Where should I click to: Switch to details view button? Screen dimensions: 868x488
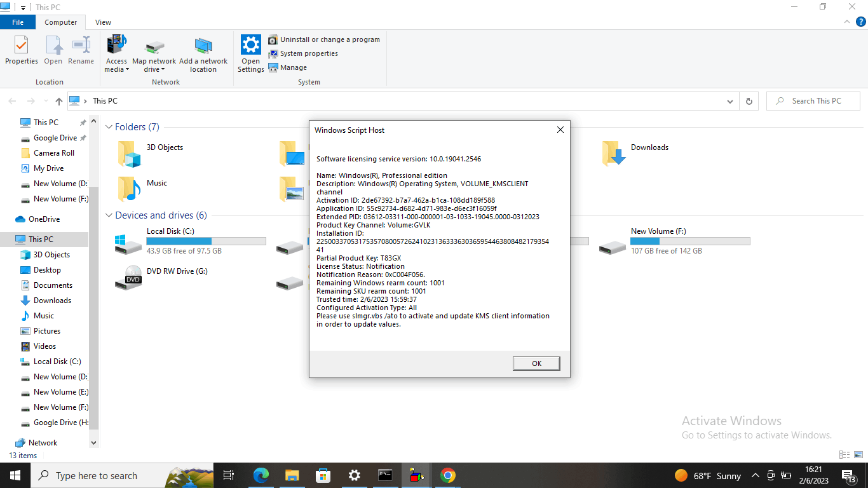(844, 455)
